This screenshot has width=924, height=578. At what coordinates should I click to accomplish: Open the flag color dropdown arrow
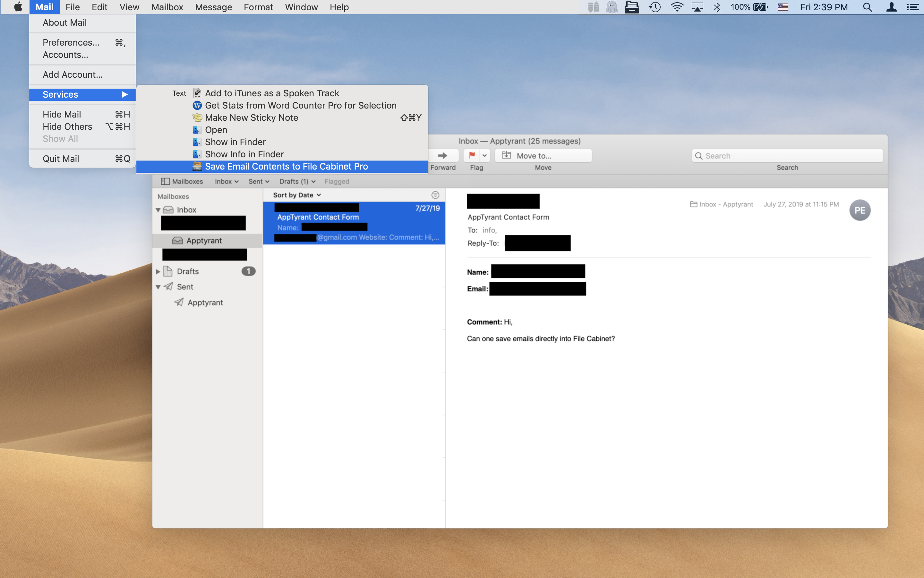(484, 156)
